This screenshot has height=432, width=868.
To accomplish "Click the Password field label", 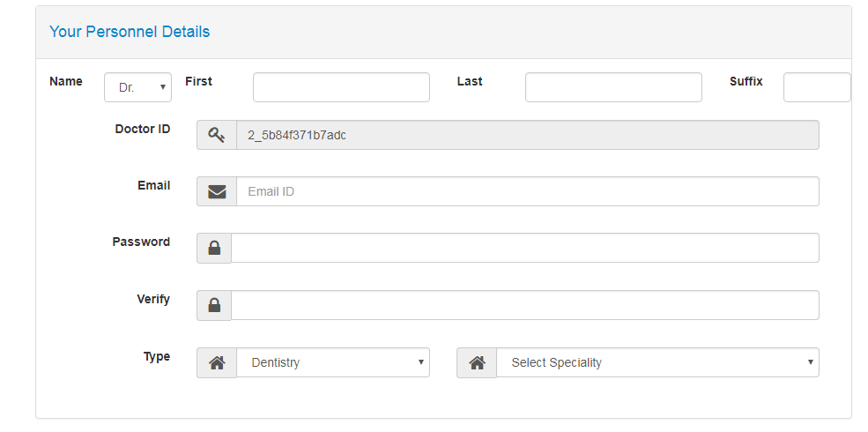I will [141, 242].
